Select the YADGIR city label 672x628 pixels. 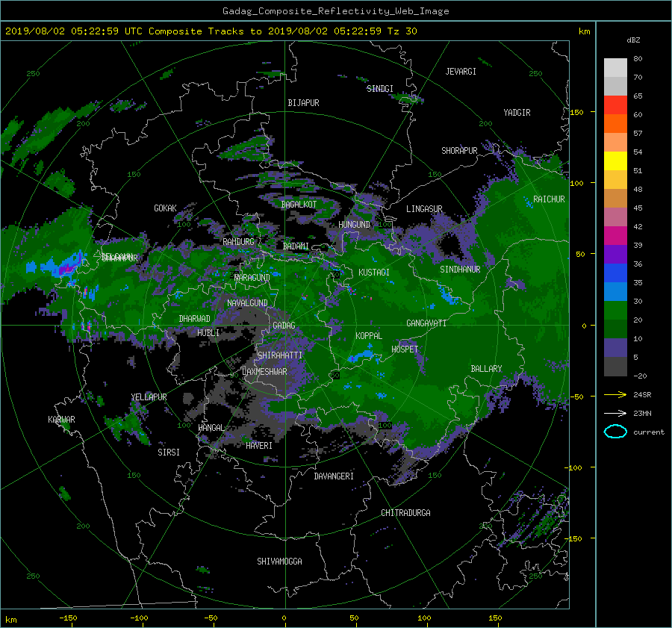pos(517,113)
